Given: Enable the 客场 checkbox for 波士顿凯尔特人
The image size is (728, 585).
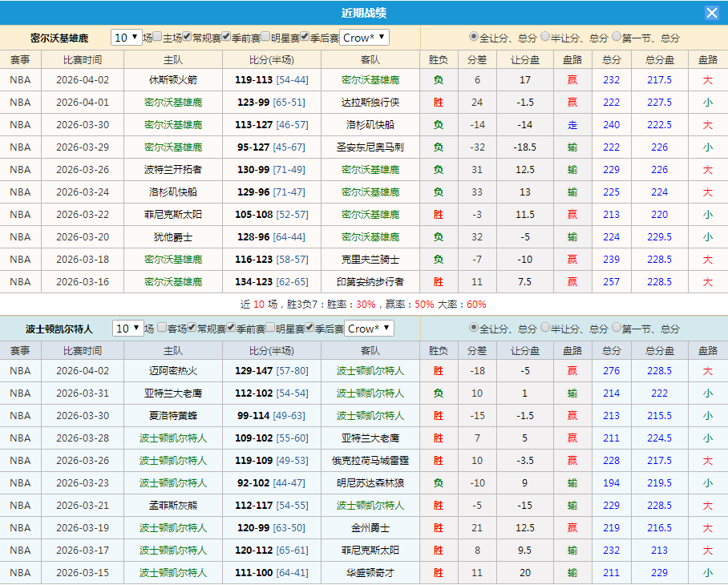Looking at the screenshot, I should point(163,328).
